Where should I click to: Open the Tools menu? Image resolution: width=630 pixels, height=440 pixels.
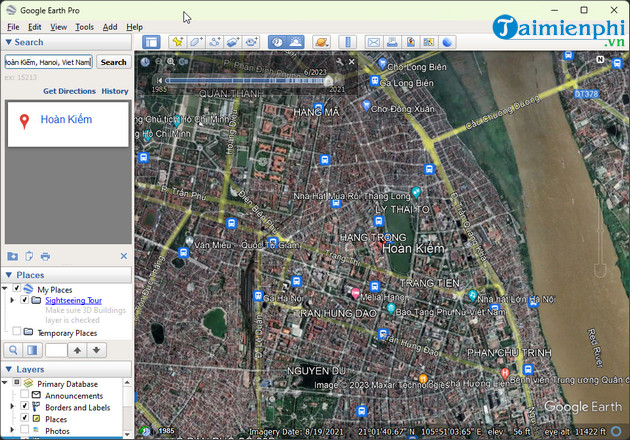coord(85,27)
